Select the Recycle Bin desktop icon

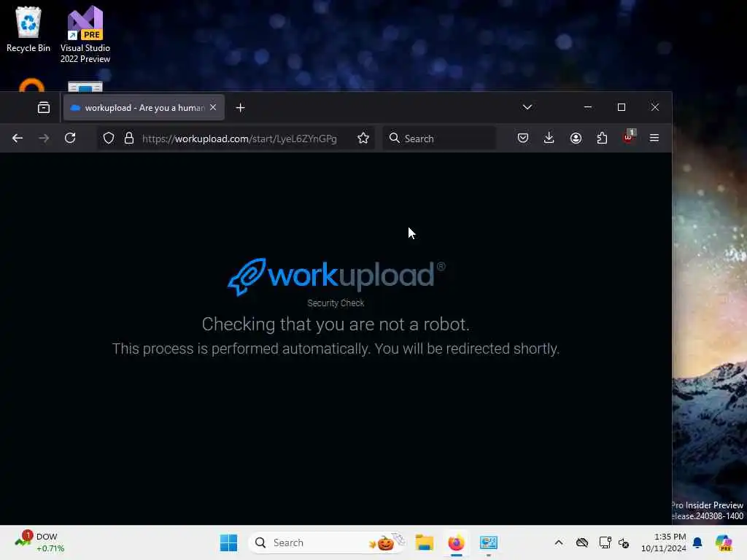[x=28, y=29]
